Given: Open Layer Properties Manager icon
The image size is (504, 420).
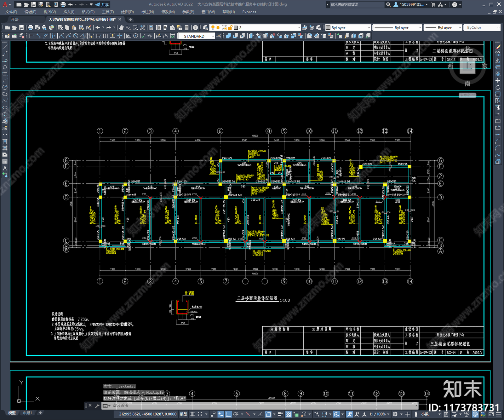Looking at the screenshot, I should point(206,28).
